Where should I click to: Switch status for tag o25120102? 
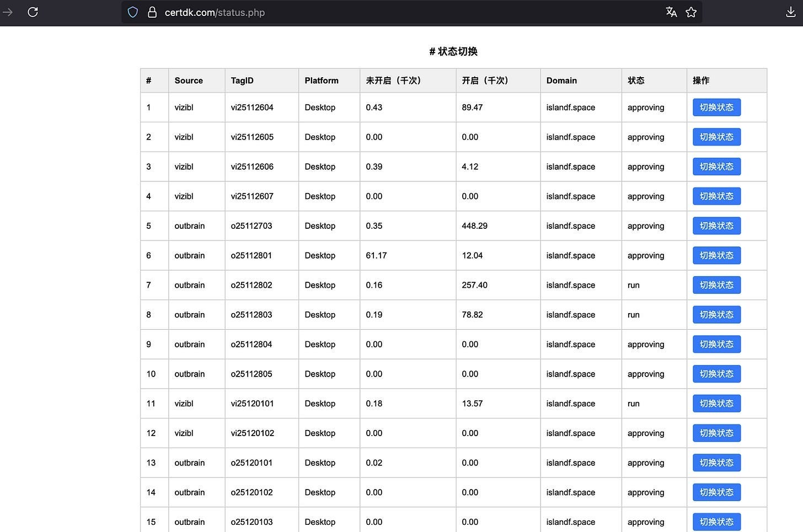pyautogui.click(x=716, y=492)
